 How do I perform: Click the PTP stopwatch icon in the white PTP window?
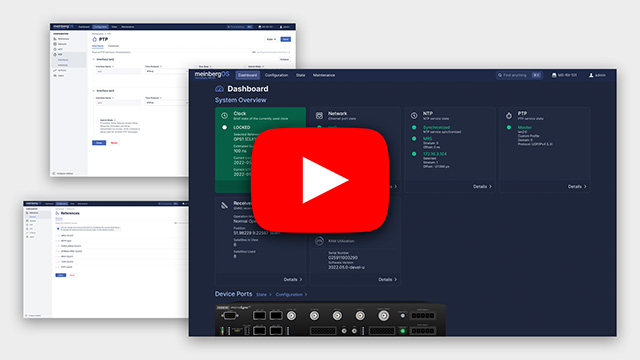click(x=95, y=39)
